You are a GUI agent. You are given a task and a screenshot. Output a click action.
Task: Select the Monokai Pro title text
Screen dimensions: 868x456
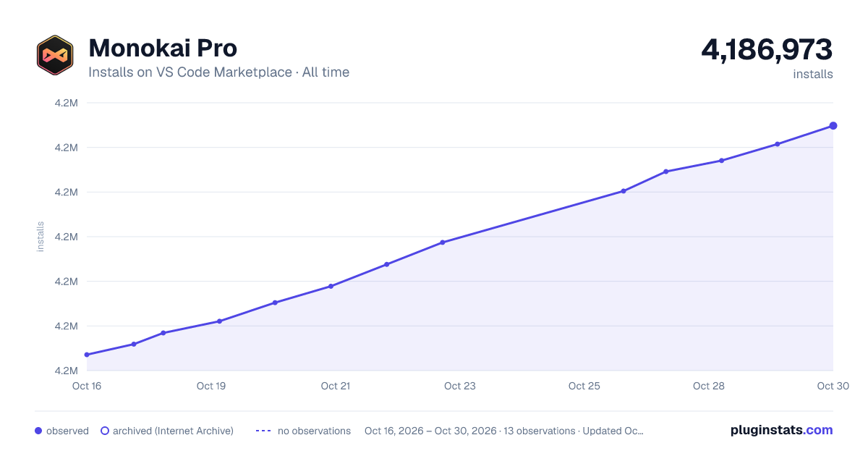point(163,48)
